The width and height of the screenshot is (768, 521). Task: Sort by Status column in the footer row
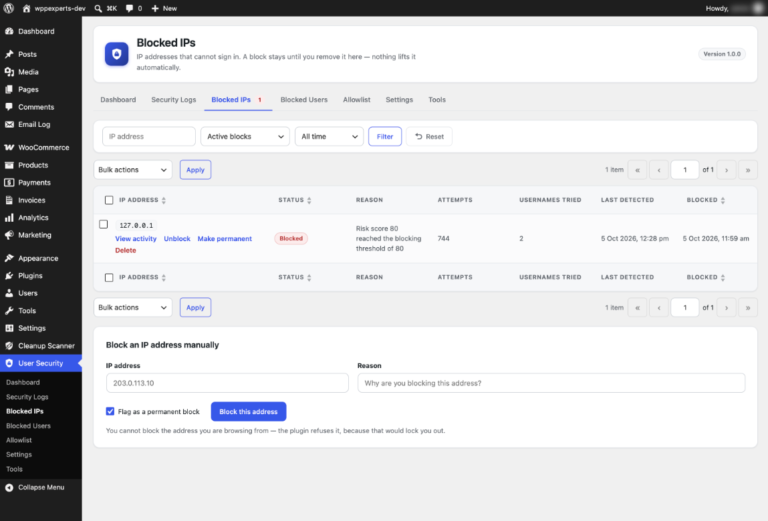tap(295, 277)
